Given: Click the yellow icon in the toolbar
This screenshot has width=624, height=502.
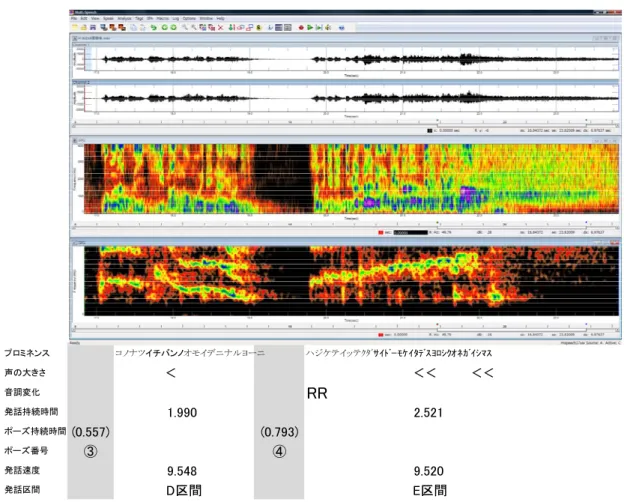Looking at the screenshot, I should 259,27.
